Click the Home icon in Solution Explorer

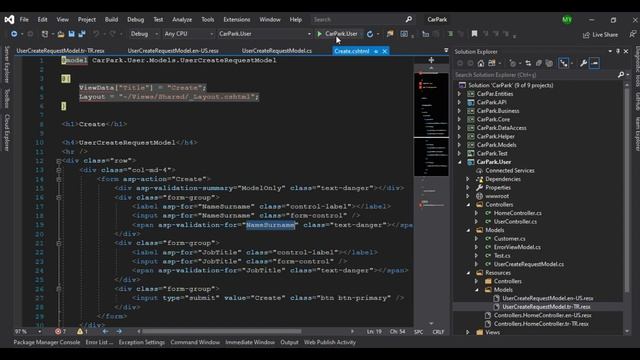tap(481, 63)
